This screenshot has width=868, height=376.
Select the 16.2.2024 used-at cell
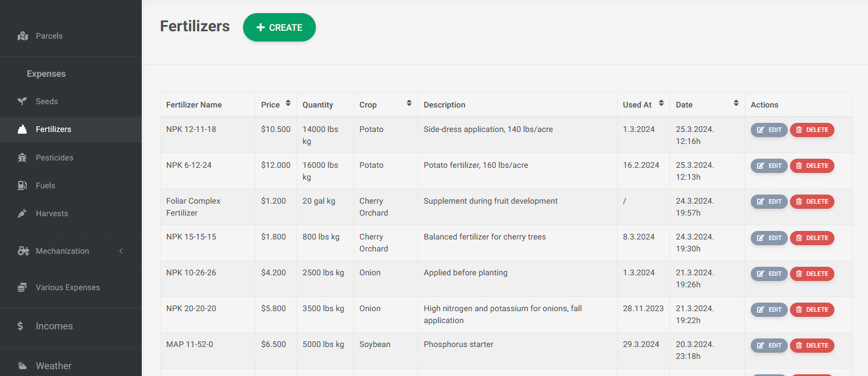[x=643, y=171]
